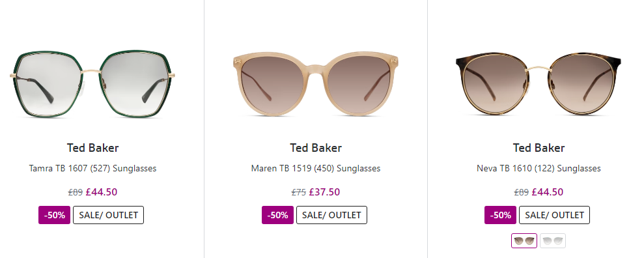The height and width of the screenshot is (258, 644).
Task: Click the -50% badge under Neva sunglasses
Action: click(x=500, y=215)
